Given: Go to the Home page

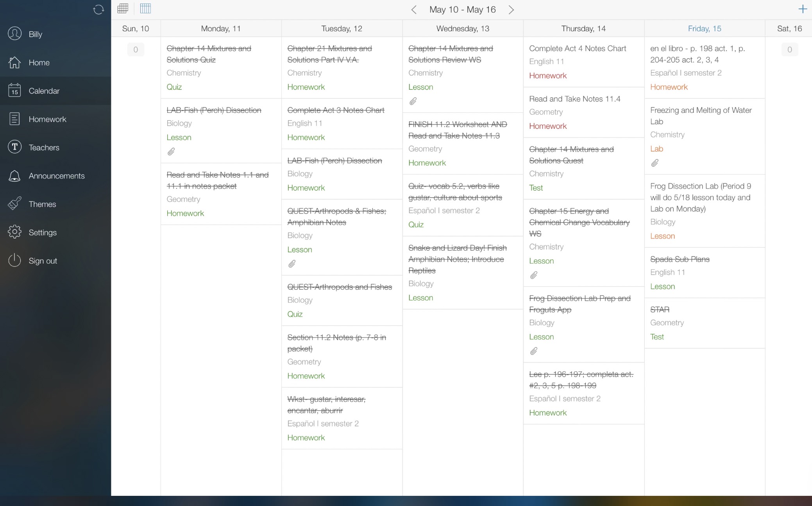Looking at the screenshot, I should pyautogui.click(x=39, y=62).
